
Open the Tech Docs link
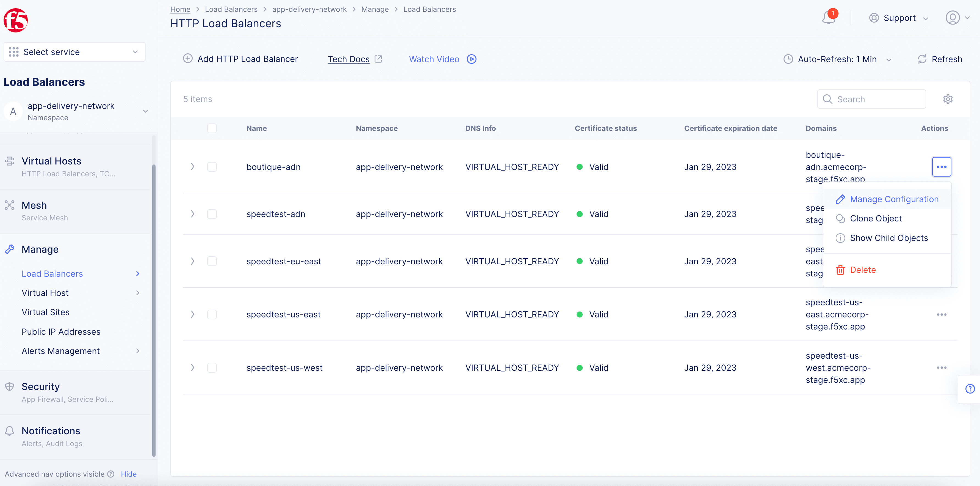click(x=348, y=59)
